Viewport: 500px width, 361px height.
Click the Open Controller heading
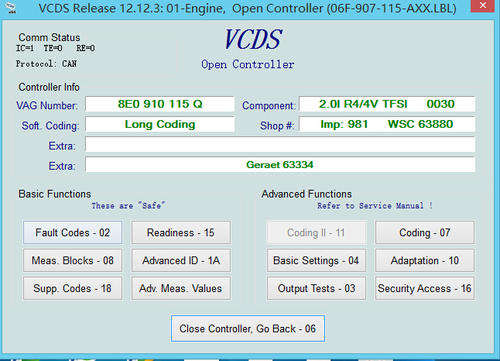coord(248,64)
